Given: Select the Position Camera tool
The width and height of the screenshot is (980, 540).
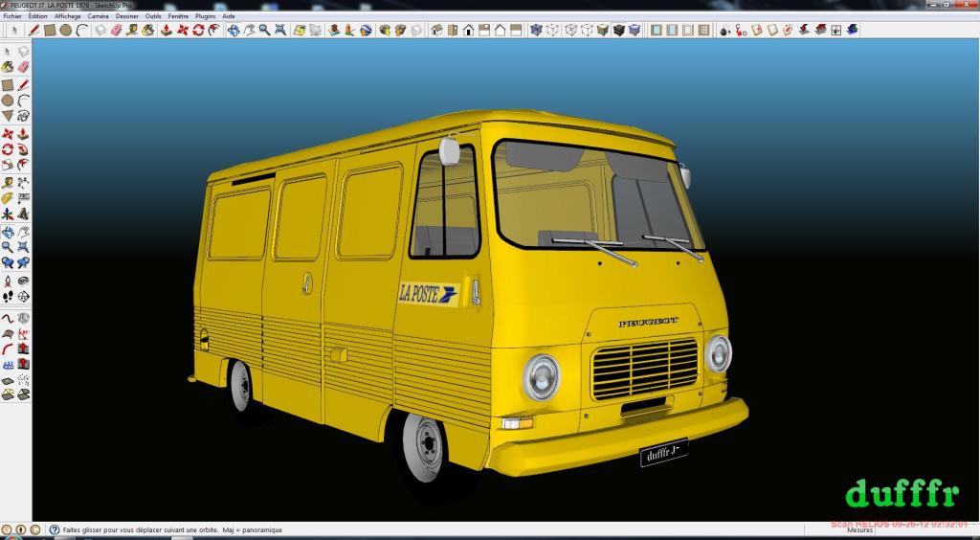Looking at the screenshot, I should point(8,280).
